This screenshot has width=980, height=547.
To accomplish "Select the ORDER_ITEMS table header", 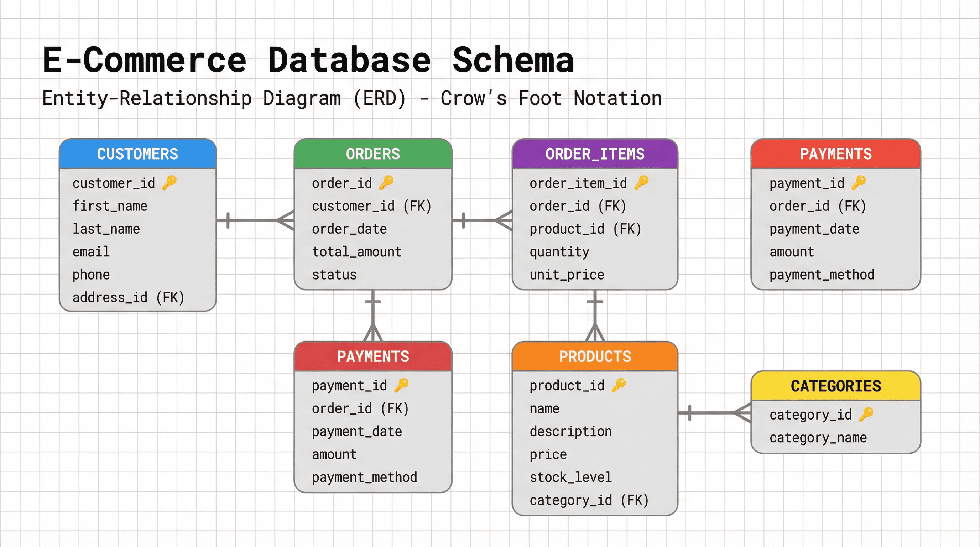I will pyautogui.click(x=595, y=154).
